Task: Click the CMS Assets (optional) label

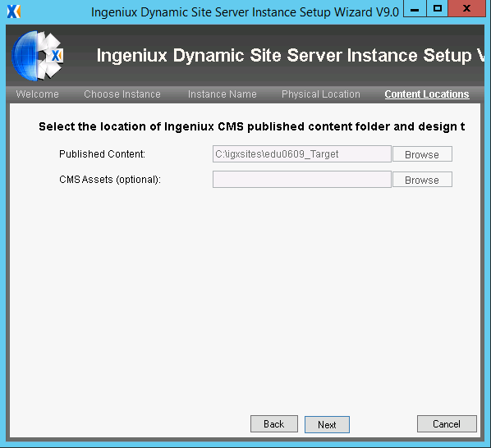Action: click(x=110, y=180)
